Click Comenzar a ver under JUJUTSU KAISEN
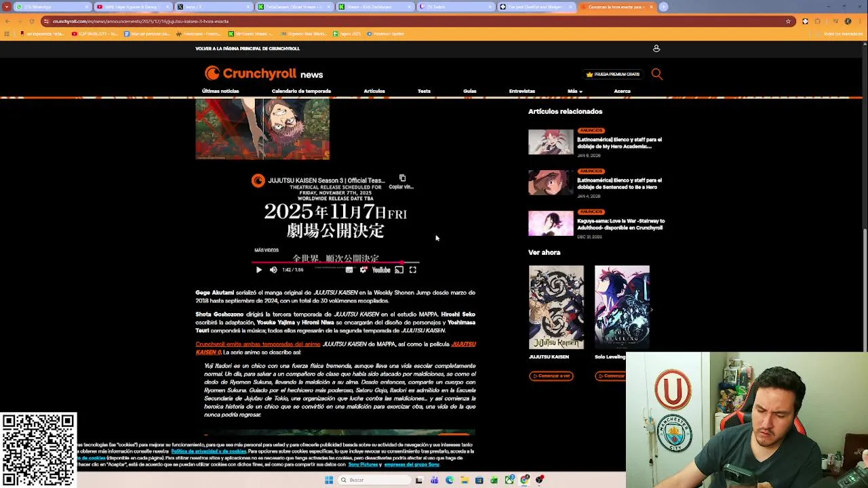 [551, 375]
